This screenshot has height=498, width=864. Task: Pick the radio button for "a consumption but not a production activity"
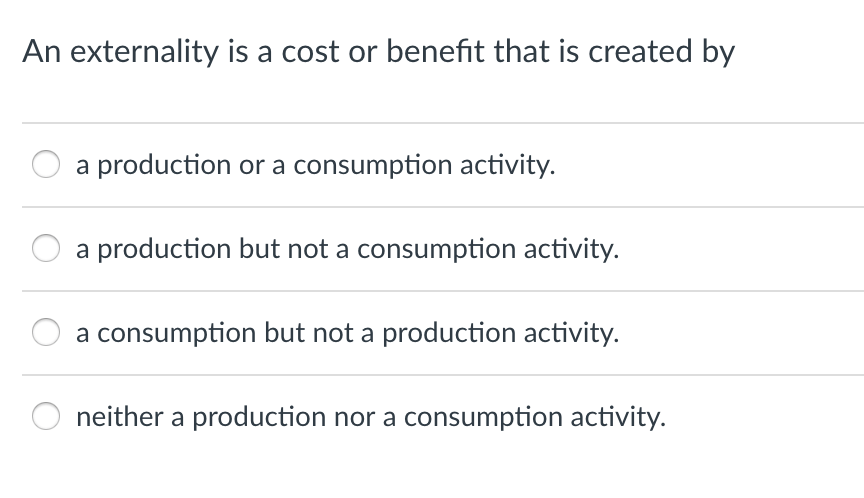pyautogui.click(x=46, y=332)
